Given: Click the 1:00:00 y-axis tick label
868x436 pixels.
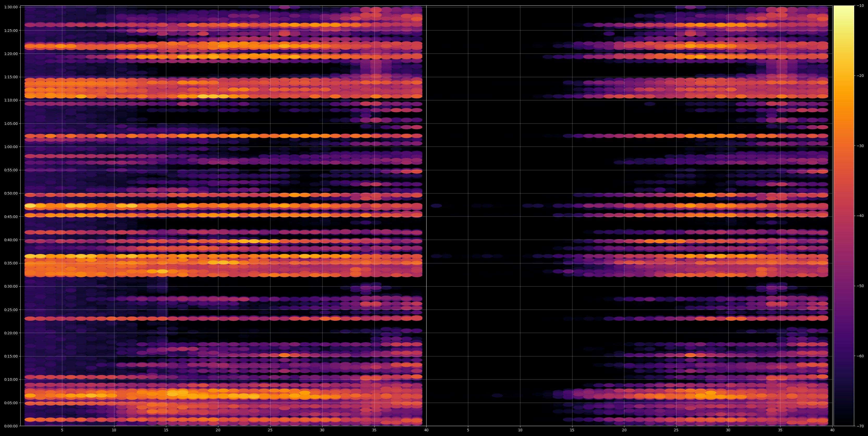Looking at the screenshot, I should tap(11, 147).
